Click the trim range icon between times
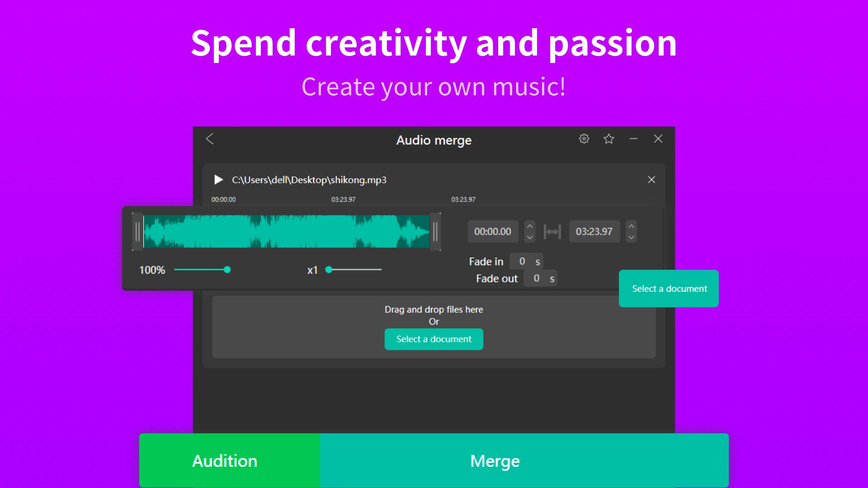868x488 pixels. pyautogui.click(x=552, y=232)
